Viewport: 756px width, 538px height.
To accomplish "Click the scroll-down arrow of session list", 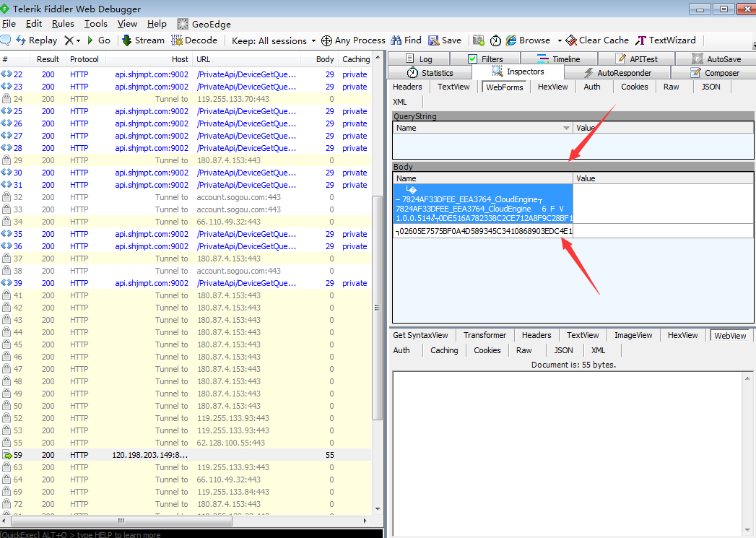I will click(x=378, y=508).
